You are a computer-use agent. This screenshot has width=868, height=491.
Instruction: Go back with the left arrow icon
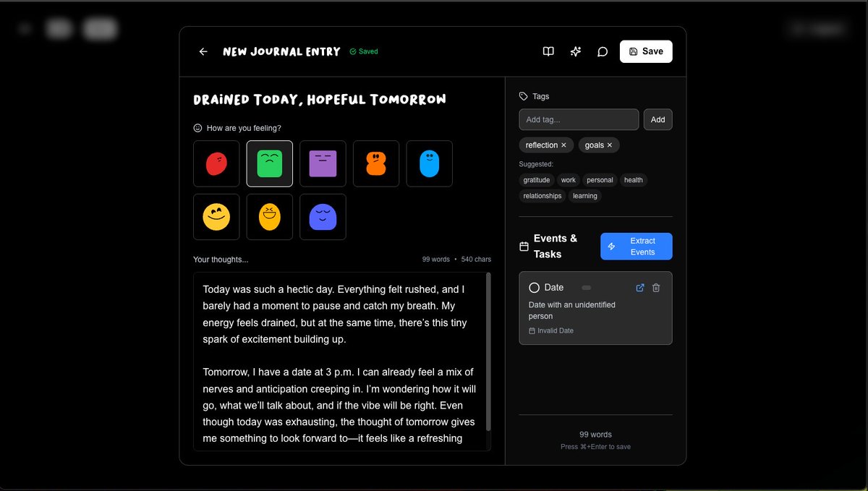[203, 51]
